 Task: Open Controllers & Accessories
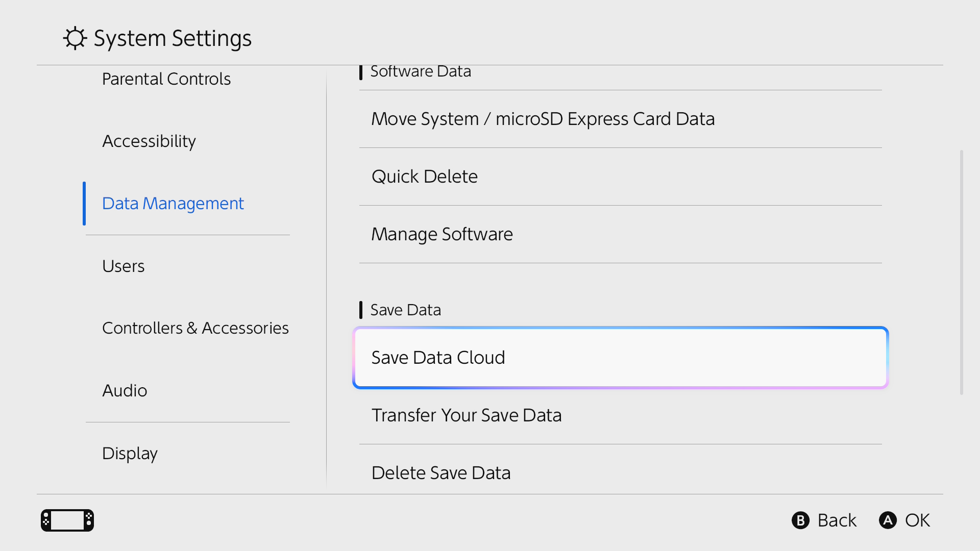pyautogui.click(x=195, y=328)
